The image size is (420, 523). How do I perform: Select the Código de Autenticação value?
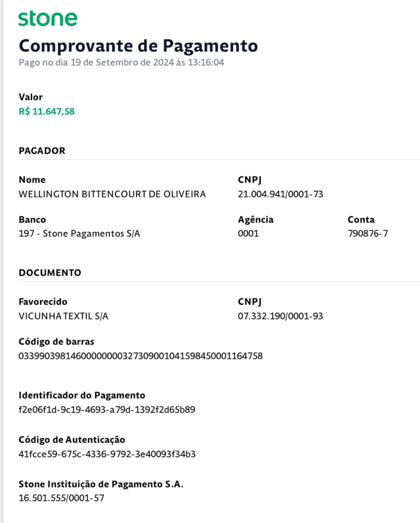pyautogui.click(x=107, y=454)
